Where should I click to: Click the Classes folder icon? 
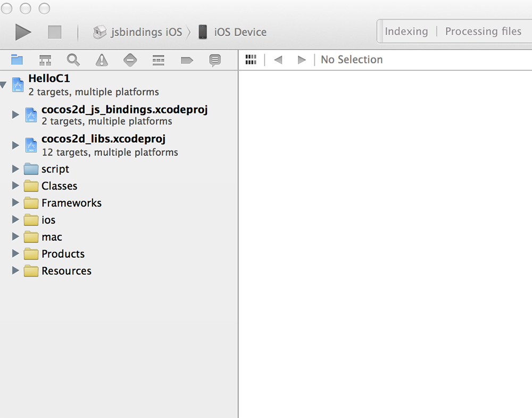click(31, 186)
